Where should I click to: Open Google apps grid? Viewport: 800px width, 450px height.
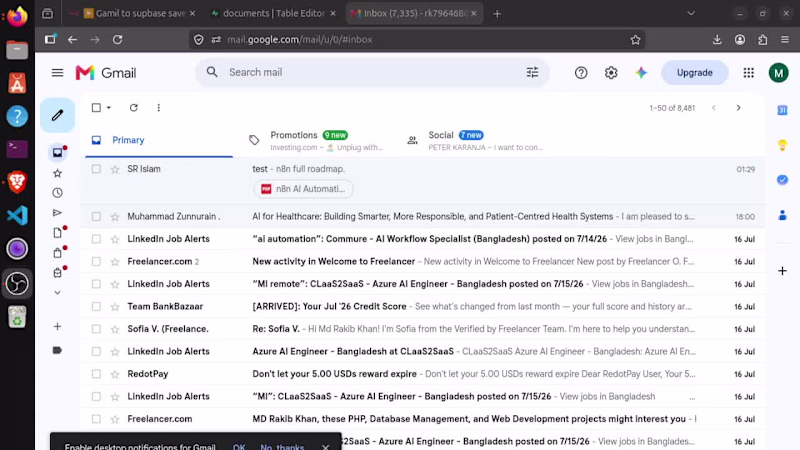pyautogui.click(x=748, y=73)
